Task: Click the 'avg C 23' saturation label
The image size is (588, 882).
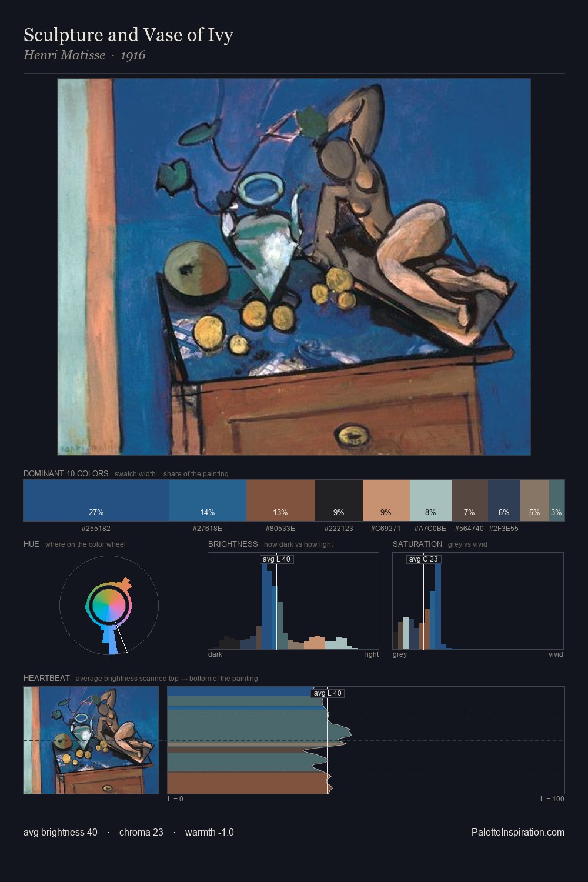Action: click(423, 559)
